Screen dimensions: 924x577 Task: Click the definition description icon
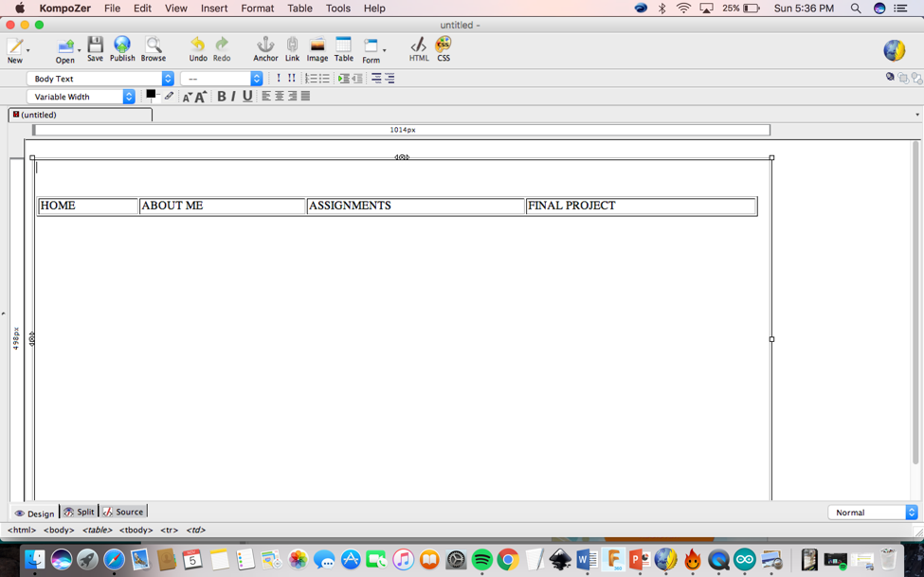[389, 79]
